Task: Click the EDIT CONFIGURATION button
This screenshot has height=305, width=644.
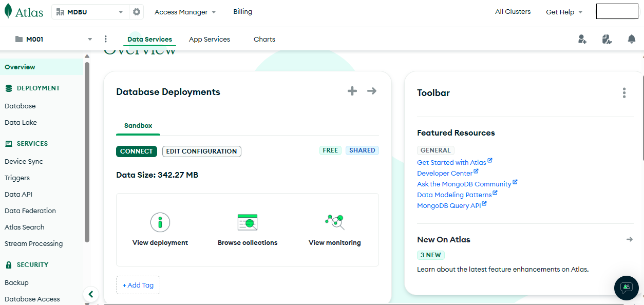Action: click(202, 151)
